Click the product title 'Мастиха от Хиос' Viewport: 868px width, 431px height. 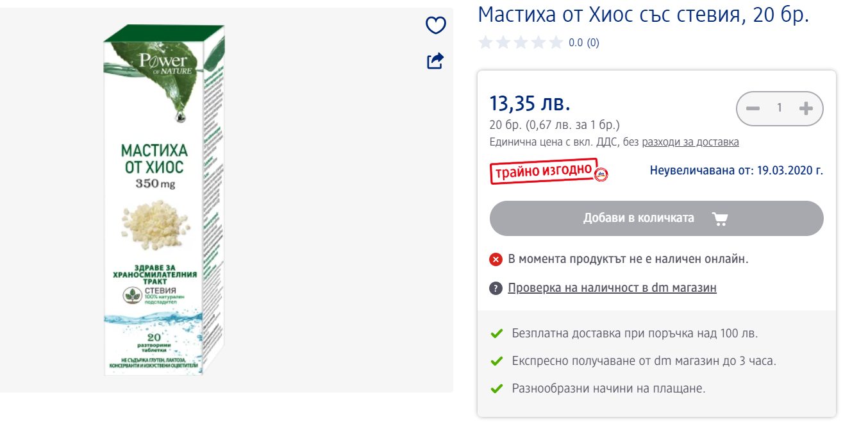click(x=643, y=15)
